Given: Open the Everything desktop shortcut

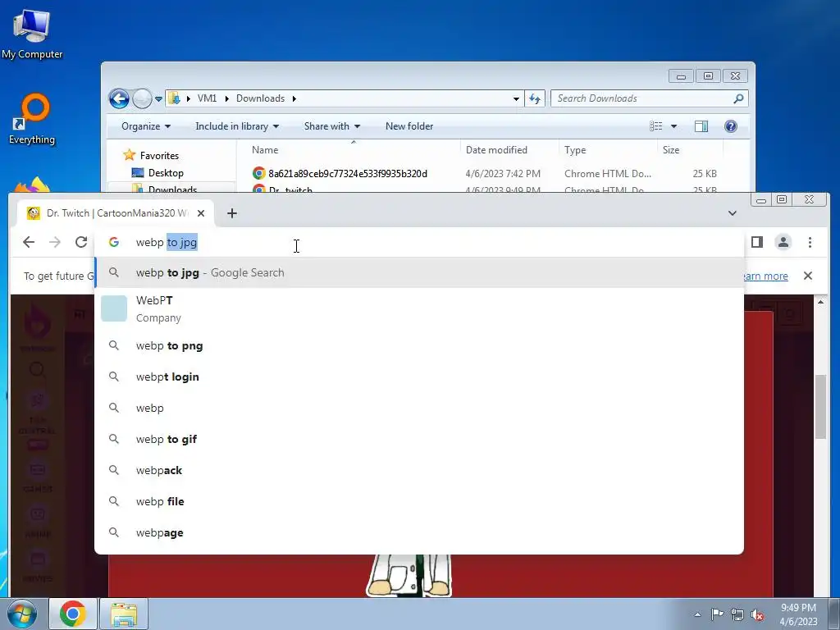Looking at the screenshot, I should (32, 119).
